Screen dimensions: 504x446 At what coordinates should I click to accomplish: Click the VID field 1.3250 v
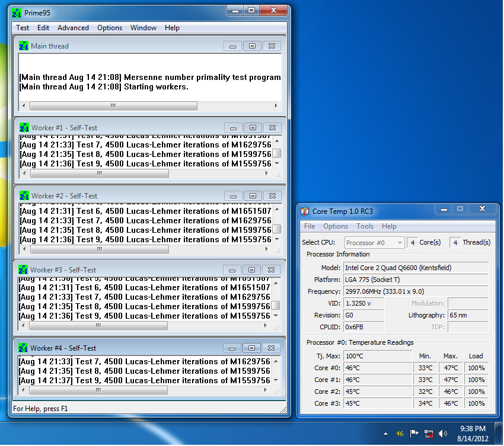pos(363,303)
